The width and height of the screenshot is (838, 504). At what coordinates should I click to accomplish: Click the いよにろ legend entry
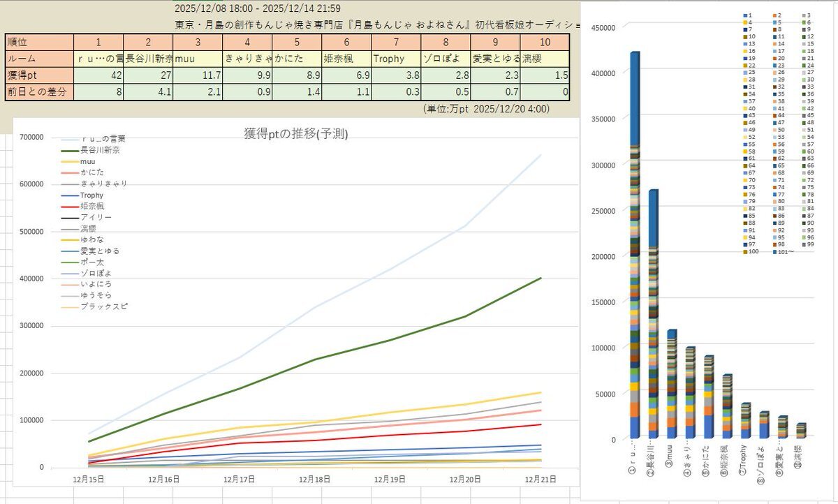click(86, 284)
